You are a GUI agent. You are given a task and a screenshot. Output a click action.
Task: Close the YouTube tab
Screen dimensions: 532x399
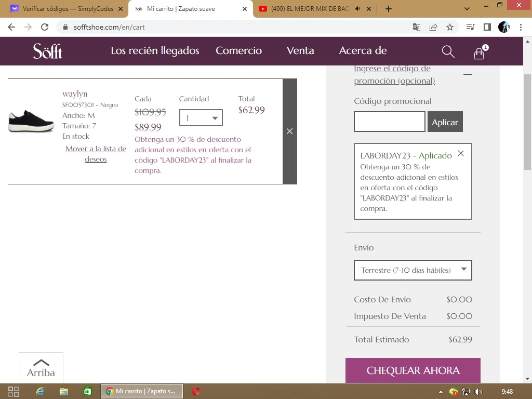tap(369, 9)
